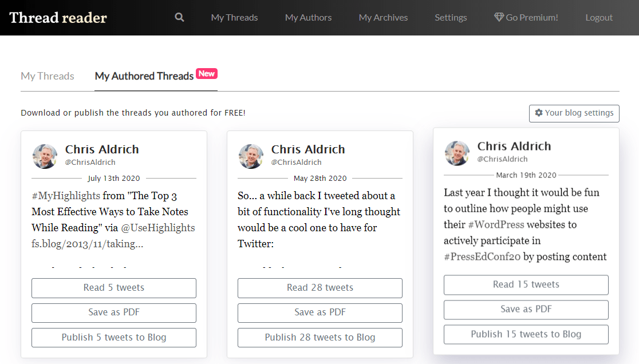Save the July 13th thread as PDF
This screenshot has width=639, height=364.
[113, 312]
